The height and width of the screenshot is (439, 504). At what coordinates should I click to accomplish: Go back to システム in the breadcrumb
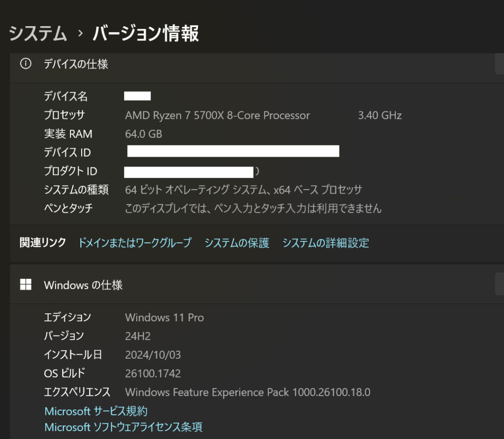(x=38, y=34)
